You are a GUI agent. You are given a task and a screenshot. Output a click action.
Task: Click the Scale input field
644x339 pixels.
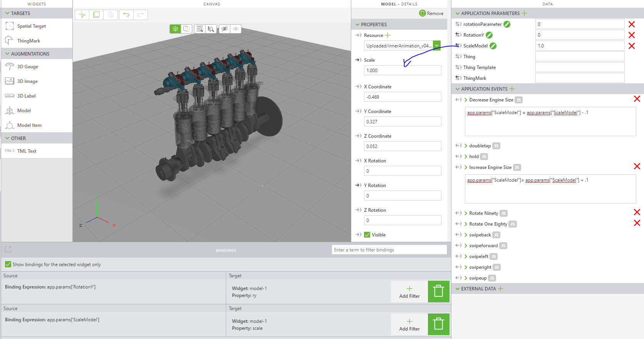(x=402, y=71)
